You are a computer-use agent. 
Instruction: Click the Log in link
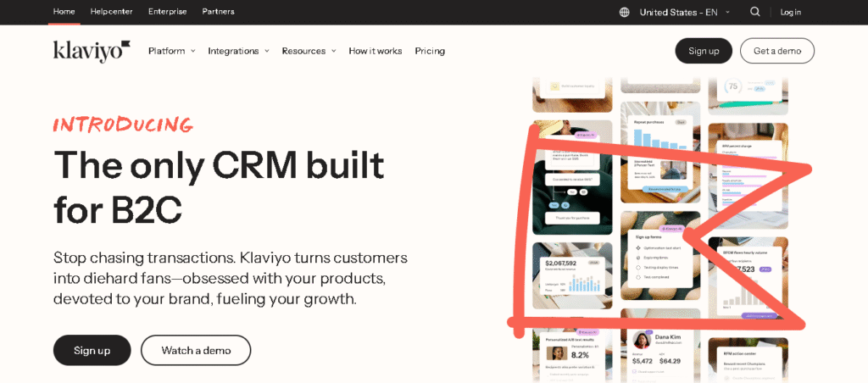pyautogui.click(x=790, y=12)
